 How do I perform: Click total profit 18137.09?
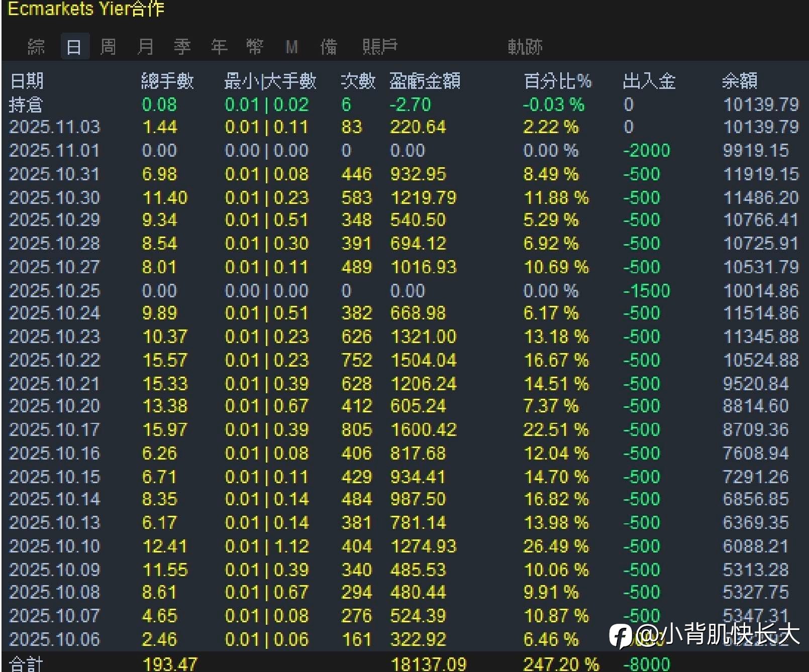(x=429, y=664)
